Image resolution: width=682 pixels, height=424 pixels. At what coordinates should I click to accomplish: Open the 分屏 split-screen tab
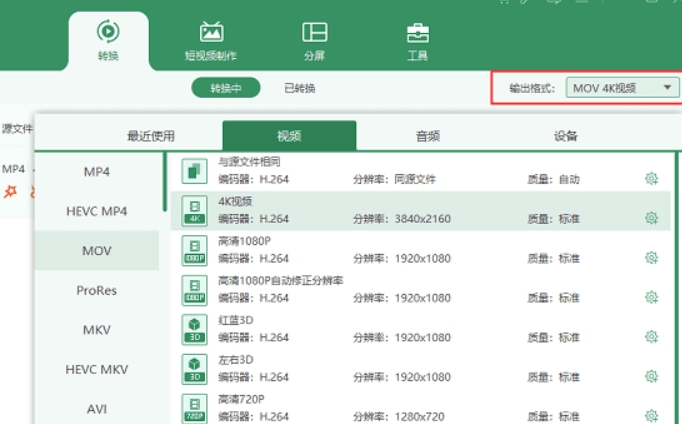pos(314,41)
